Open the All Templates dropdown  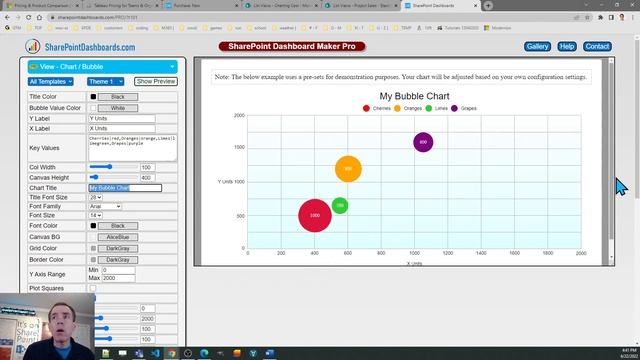point(51,82)
